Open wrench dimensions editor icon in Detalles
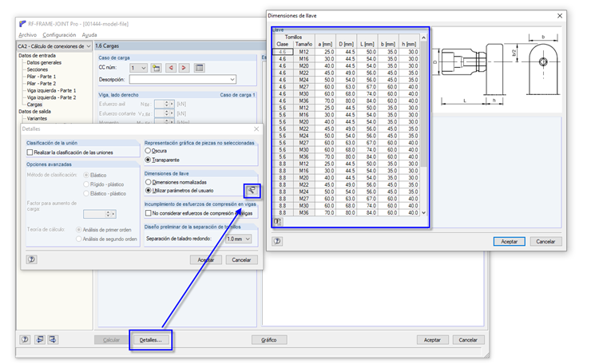 coord(252,190)
